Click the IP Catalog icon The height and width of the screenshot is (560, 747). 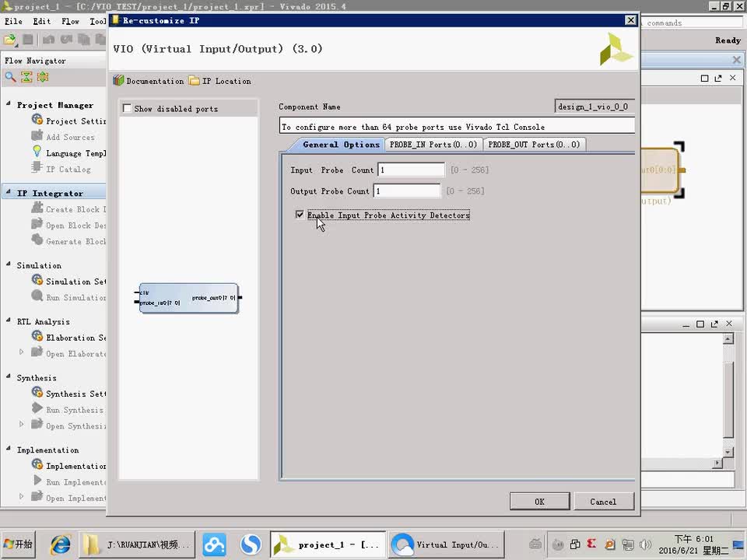[37, 168]
